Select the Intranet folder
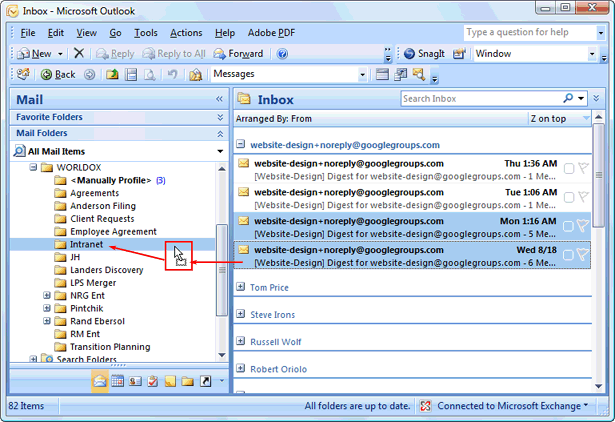 [x=86, y=244]
